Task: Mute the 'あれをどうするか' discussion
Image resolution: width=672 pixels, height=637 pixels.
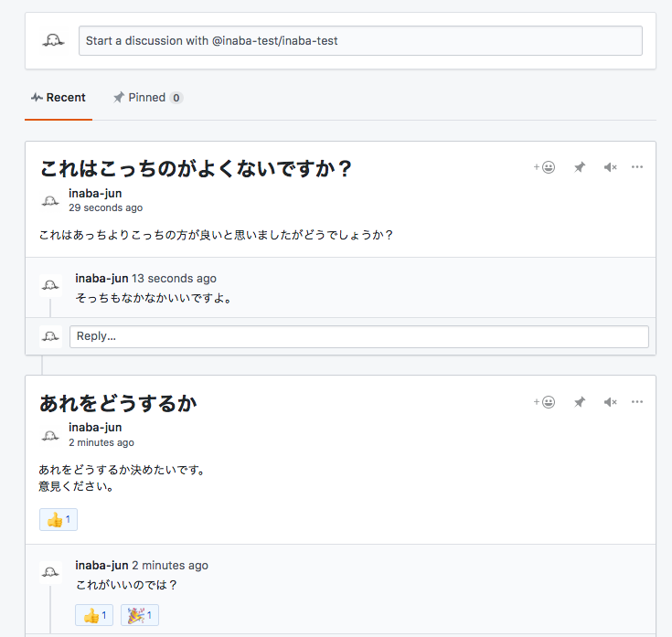Action: point(610,402)
